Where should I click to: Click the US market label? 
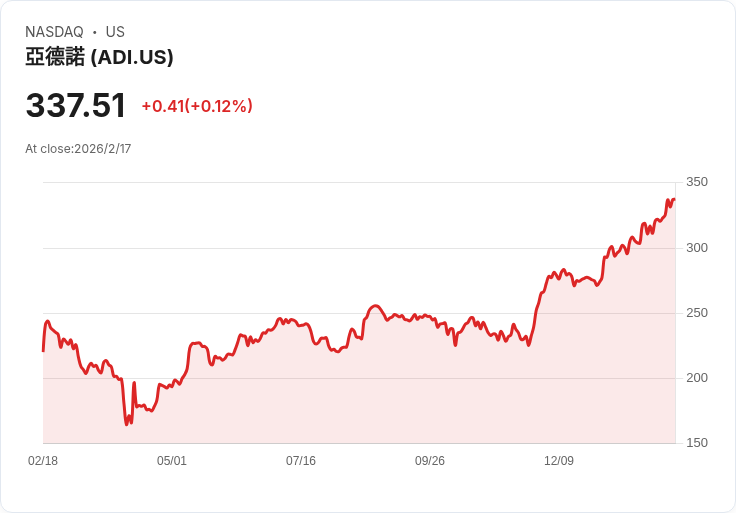[115, 32]
